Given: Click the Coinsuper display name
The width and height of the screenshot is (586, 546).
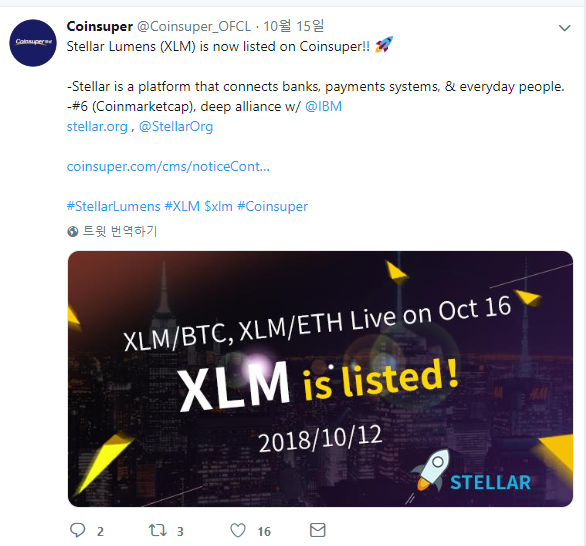Looking at the screenshot, I should point(100,26).
